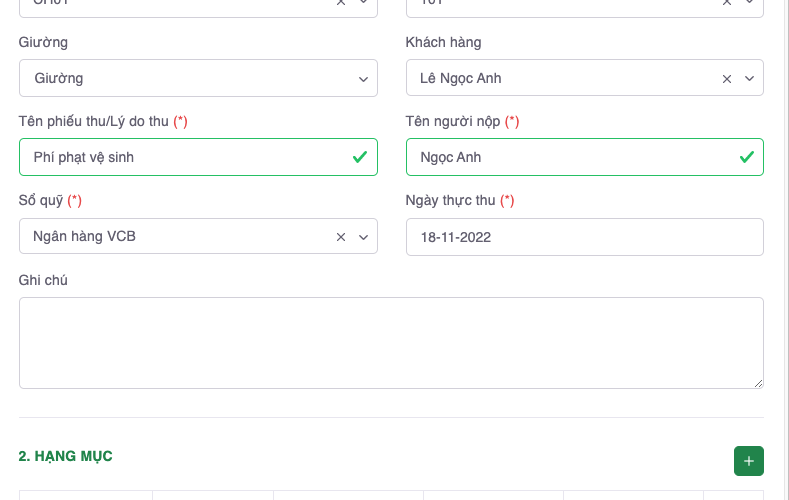This screenshot has width=789, height=500.
Task: Click the Ghi chú textarea resize handle
Action: pyautogui.click(x=758, y=382)
